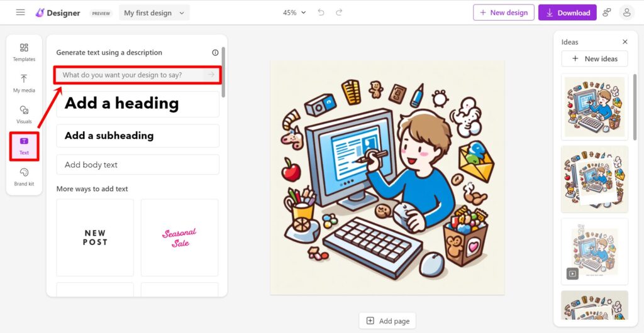
Task: Click Add a subheading option
Action: pyautogui.click(x=138, y=136)
